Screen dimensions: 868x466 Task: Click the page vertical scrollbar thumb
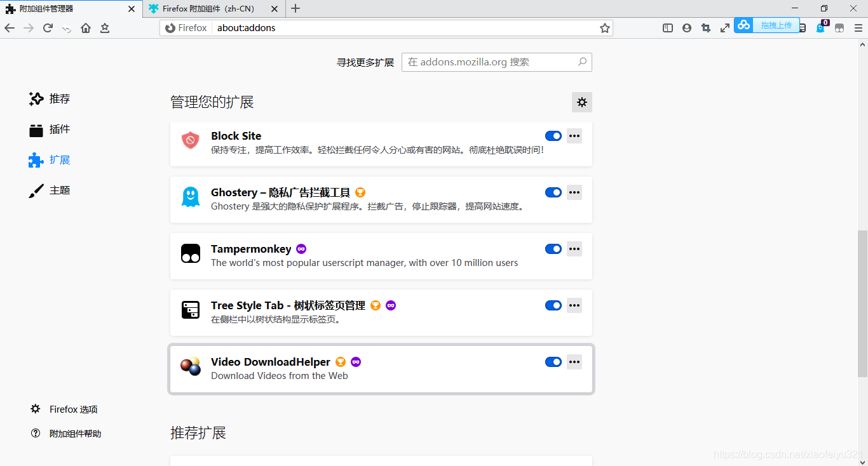click(x=862, y=303)
